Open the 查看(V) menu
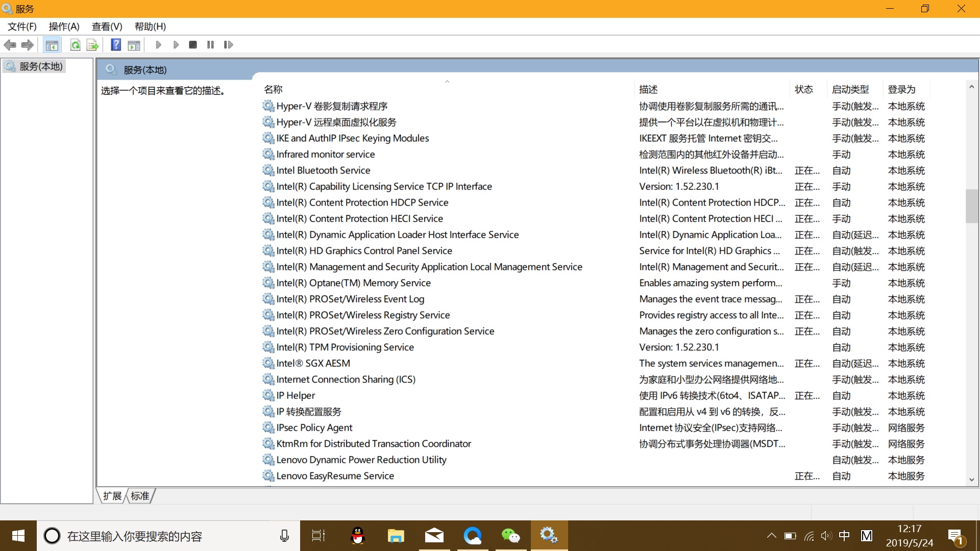The image size is (980, 551). tap(107, 27)
